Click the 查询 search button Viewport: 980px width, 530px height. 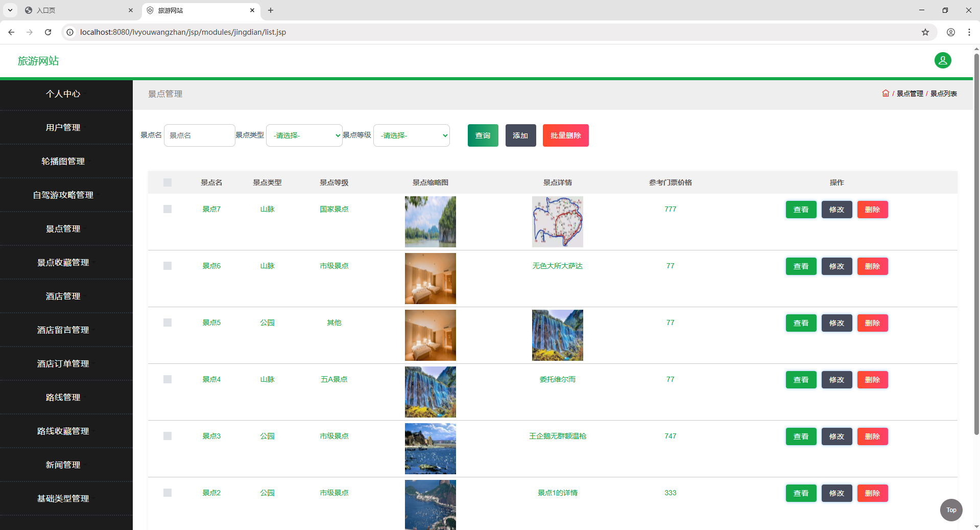483,135
